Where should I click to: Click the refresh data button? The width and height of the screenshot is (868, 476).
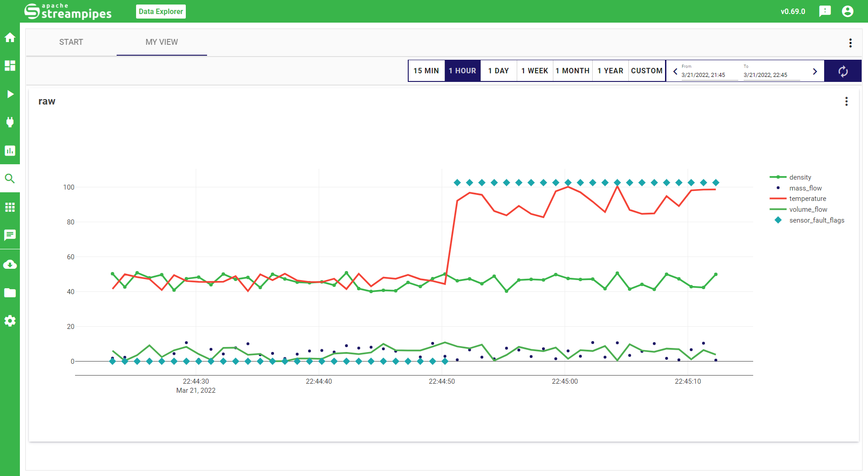click(843, 71)
